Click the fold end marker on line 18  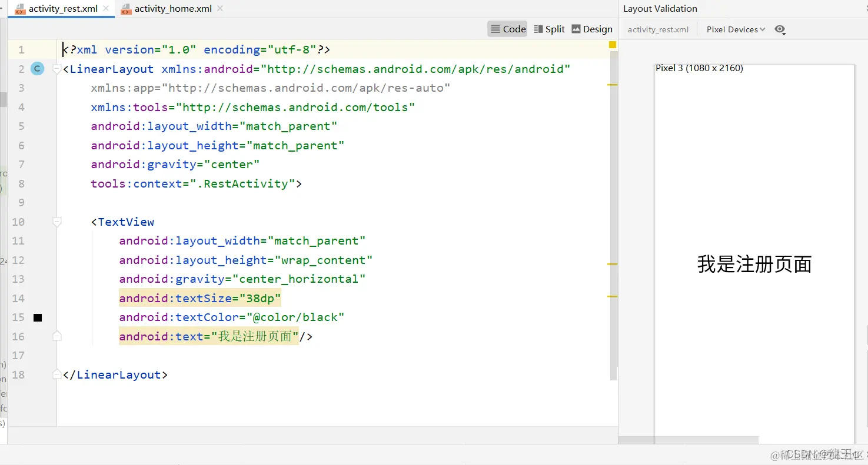(56, 374)
